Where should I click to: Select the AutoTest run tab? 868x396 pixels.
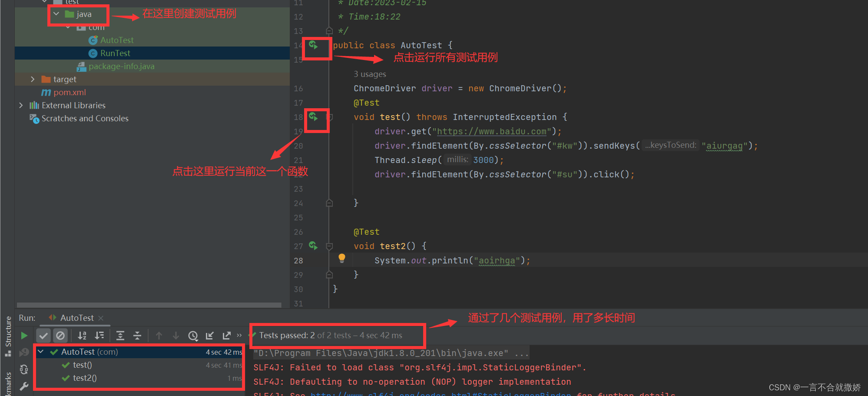point(76,318)
